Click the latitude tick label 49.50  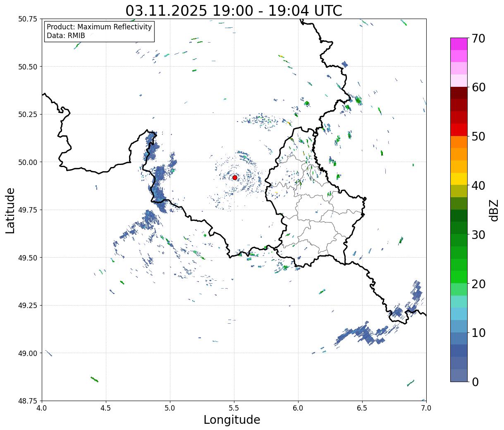27,258
